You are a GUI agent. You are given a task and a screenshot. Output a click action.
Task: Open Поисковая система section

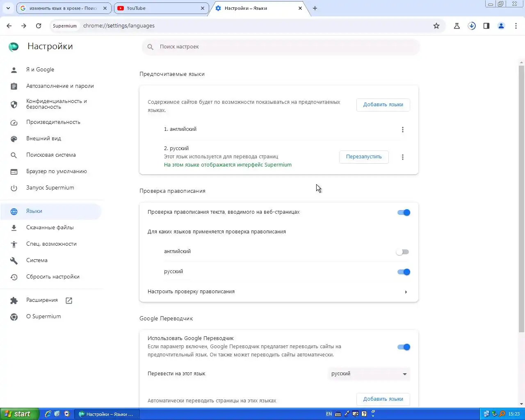51,155
